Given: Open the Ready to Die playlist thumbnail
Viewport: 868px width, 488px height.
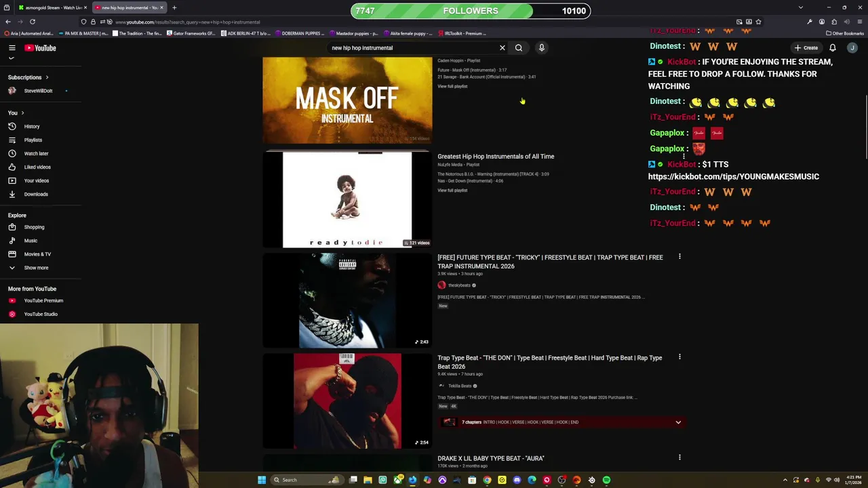Looking at the screenshot, I should click(347, 199).
